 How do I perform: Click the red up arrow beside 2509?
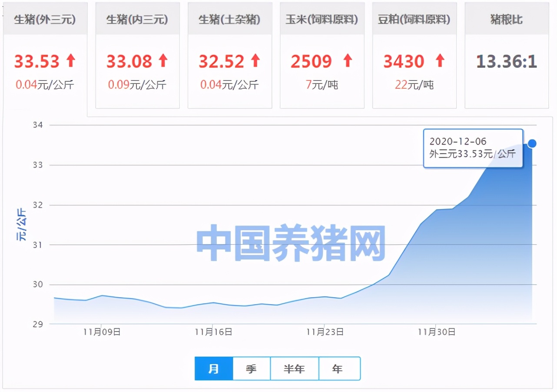pyautogui.click(x=348, y=60)
